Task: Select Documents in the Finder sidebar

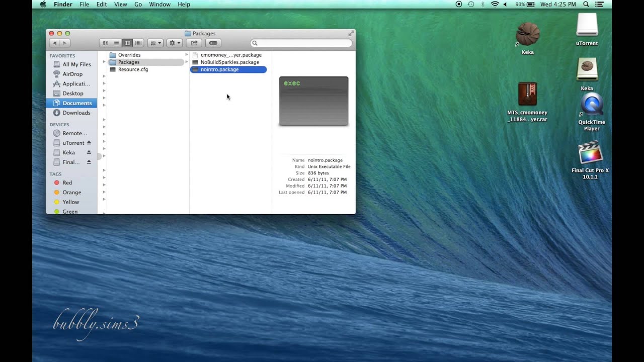Action: pyautogui.click(x=72, y=103)
